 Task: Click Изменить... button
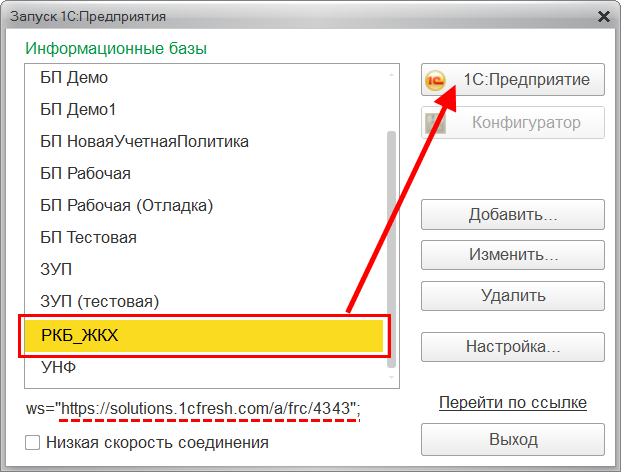513,255
